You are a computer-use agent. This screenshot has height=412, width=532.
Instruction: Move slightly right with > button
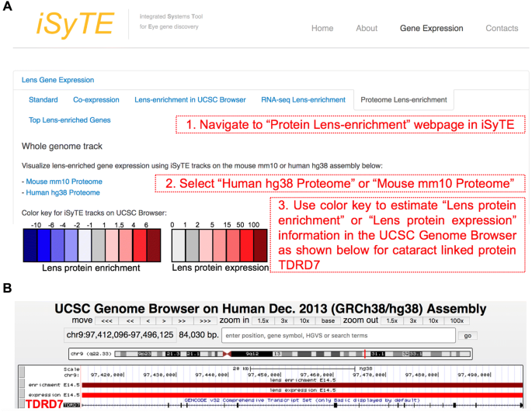pos(164,320)
